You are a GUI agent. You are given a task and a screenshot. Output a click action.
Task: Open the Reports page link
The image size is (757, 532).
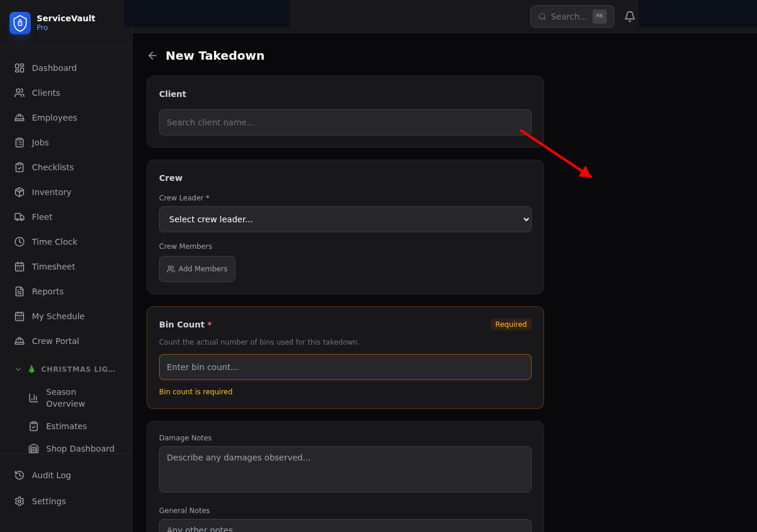[48, 291]
